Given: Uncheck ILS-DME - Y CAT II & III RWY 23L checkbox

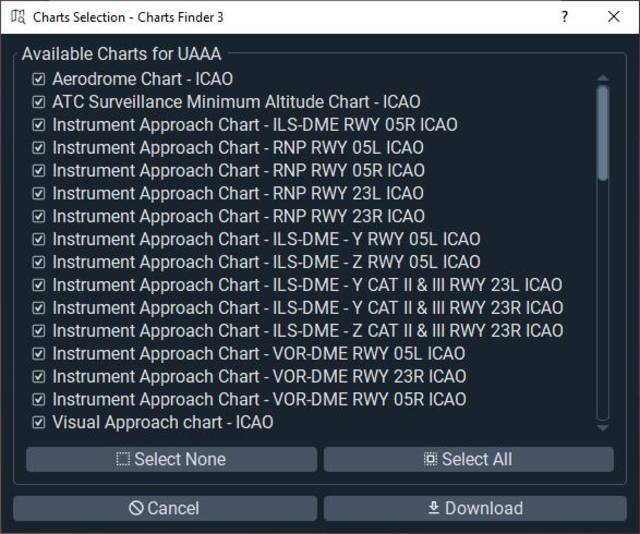Looking at the screenshot, I should [39, 285].
